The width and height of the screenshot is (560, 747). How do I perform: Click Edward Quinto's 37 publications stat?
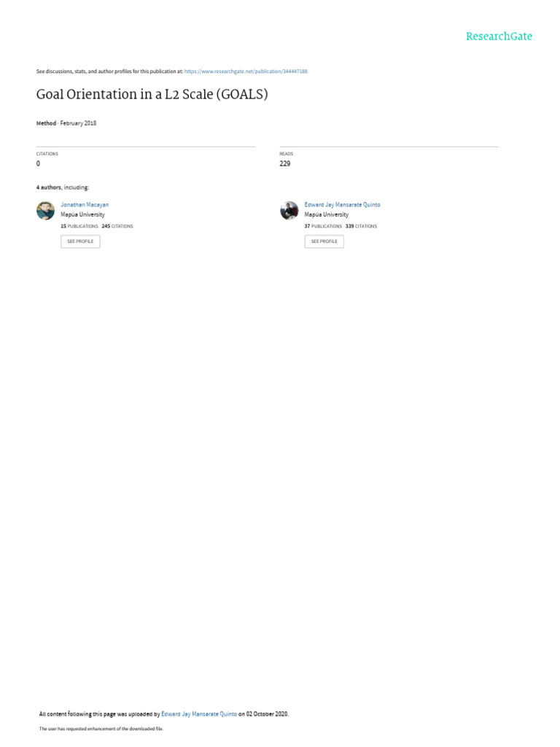click(x=323, y=226)
